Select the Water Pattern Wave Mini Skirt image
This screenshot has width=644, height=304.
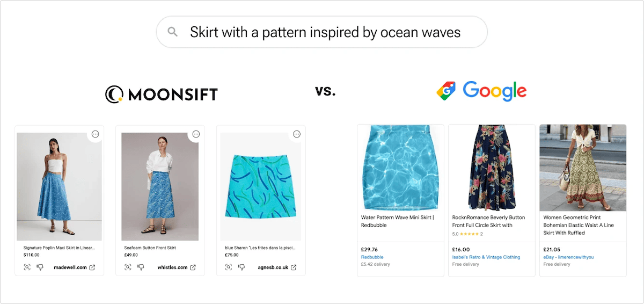pos(400,167)
